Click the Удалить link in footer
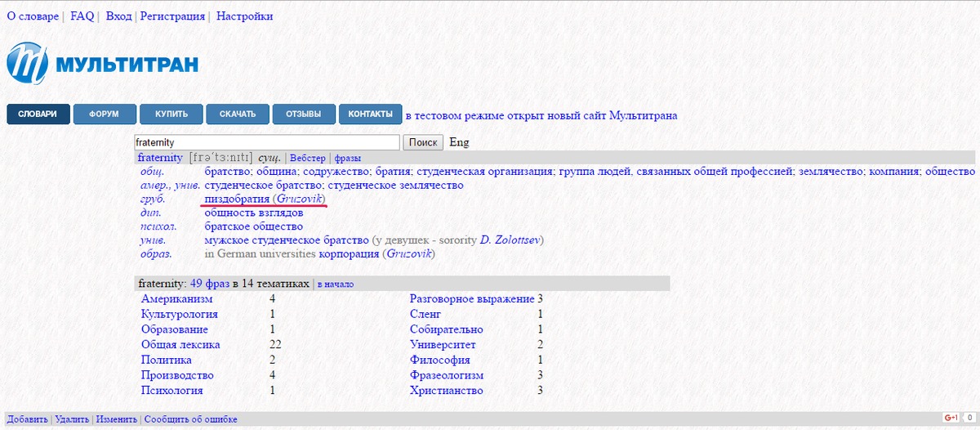This screenshot has width=980, height=430. [72, 419]
